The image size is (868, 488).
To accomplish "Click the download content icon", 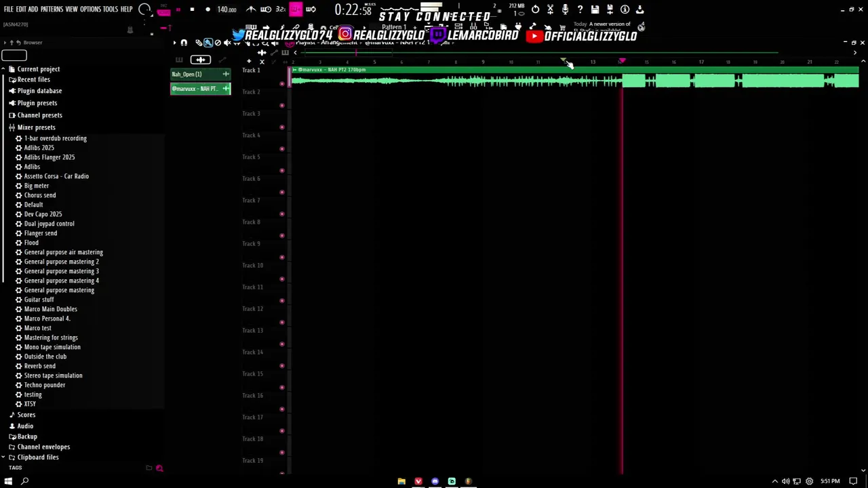I will tap(639, 9).
